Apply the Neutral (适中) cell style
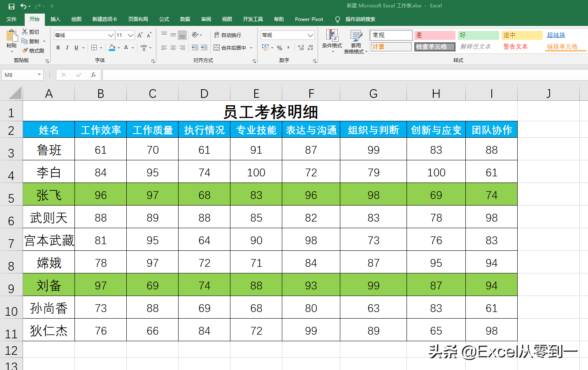This screenshot has width=588, height=370. click(522, 35)
